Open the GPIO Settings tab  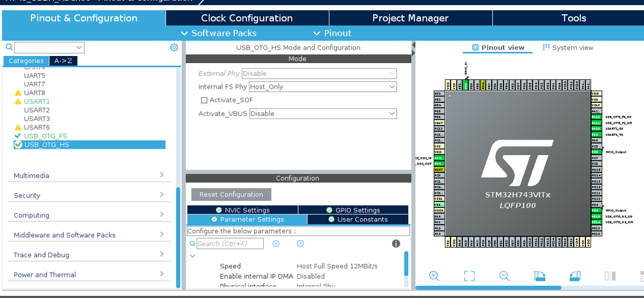tap(353, 210)
